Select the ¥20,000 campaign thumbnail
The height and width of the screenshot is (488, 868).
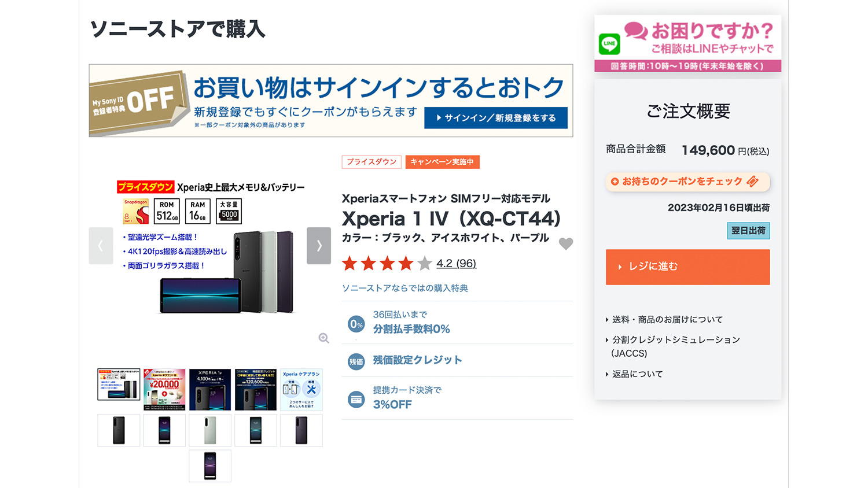(164, 390)
